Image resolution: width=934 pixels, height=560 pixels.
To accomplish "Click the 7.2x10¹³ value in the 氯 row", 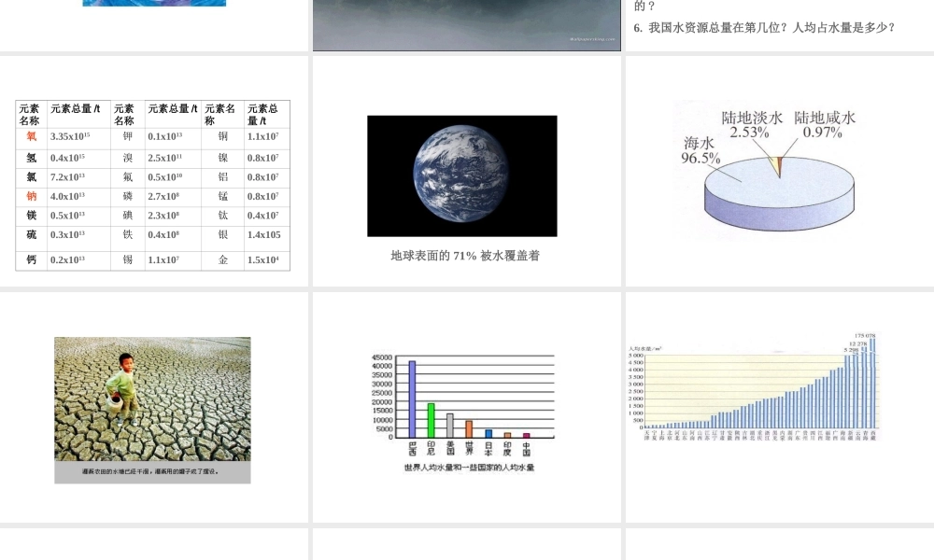I will (68, 176).
